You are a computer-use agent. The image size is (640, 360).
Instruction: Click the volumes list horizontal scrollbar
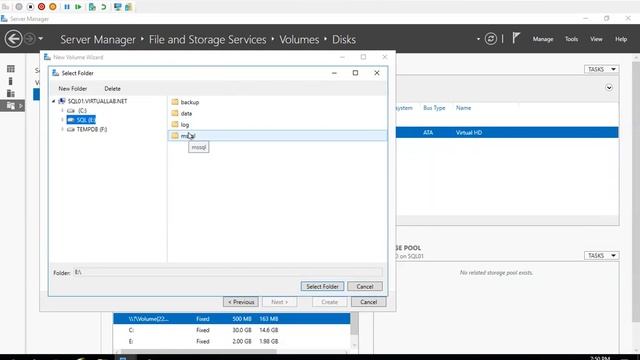click(x=198, y=351)
